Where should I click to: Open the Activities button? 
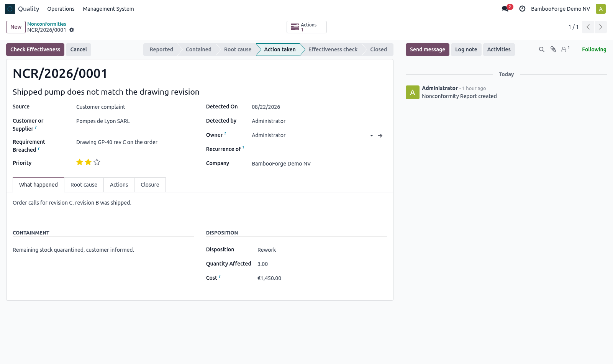click(x=499, y=49)
